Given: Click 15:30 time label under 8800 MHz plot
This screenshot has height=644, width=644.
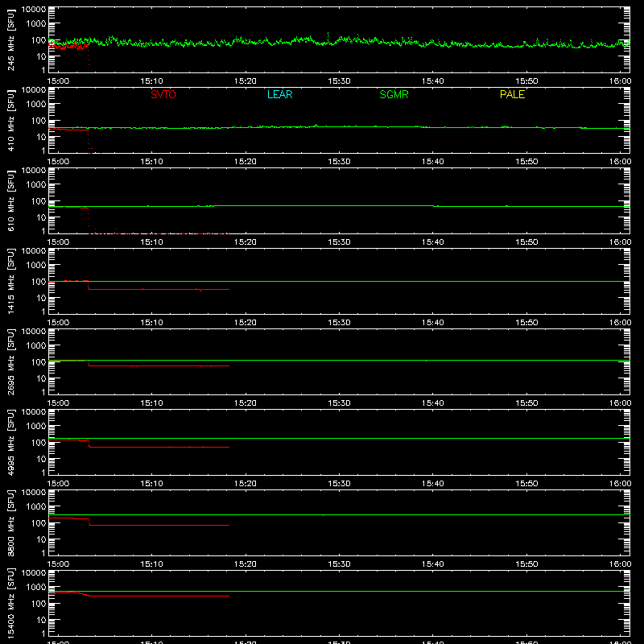Looking at the screenshot, I should [339, 564].
